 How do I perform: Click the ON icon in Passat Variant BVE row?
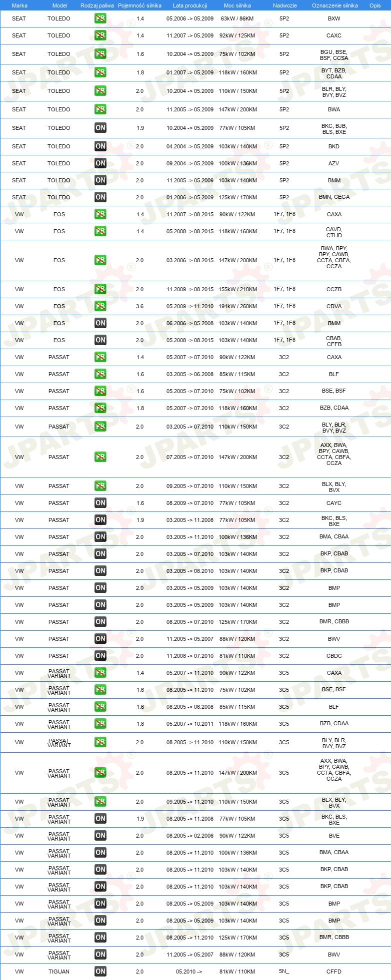point(100,836)
